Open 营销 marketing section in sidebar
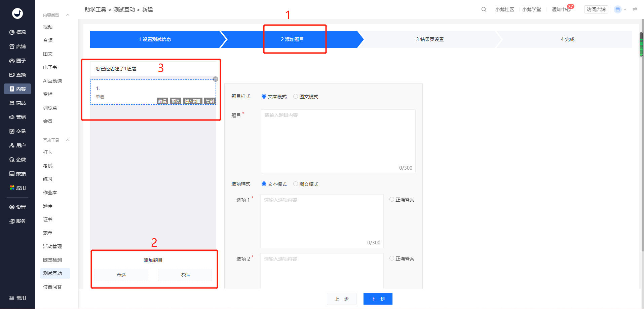 [x=17, y=117]
